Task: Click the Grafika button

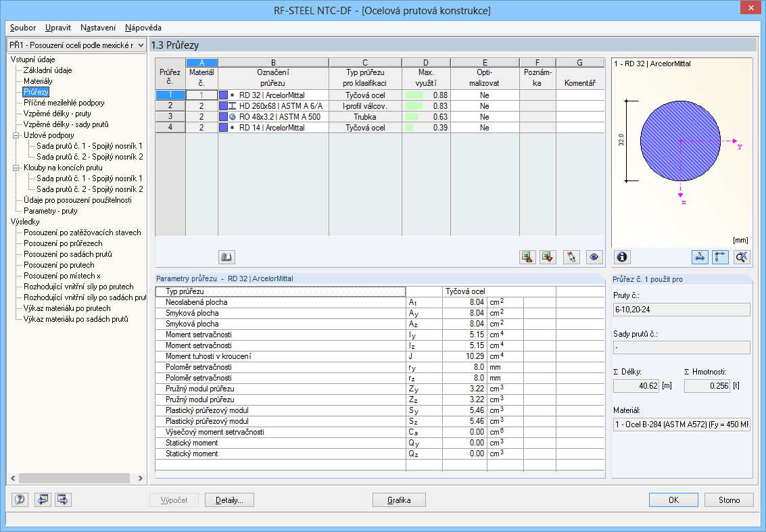Action: pyautogui.click(x=399, y=500)
